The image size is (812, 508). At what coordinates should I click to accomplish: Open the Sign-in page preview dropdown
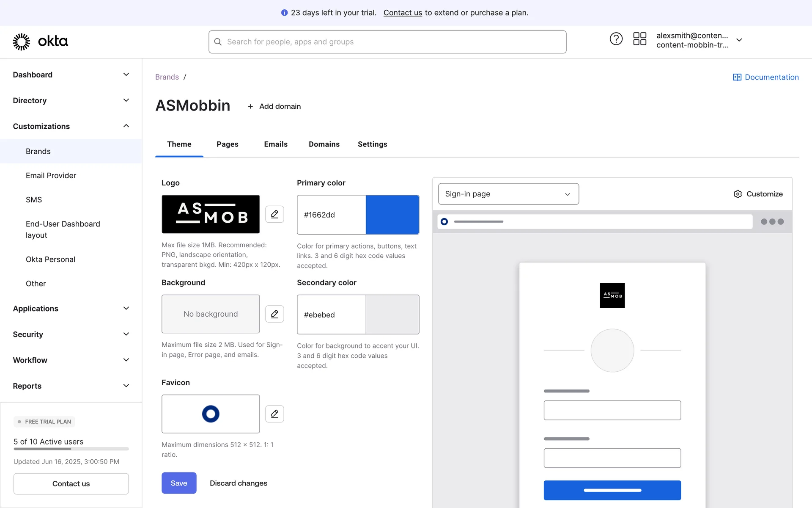click(508, 194)
